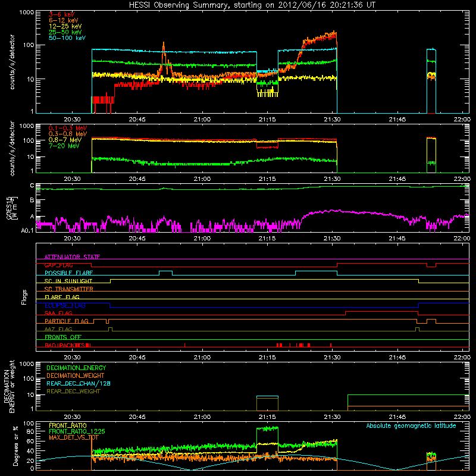Click the green DECIMATION_ENERGY step after 21:30

[x=408, y=395]
